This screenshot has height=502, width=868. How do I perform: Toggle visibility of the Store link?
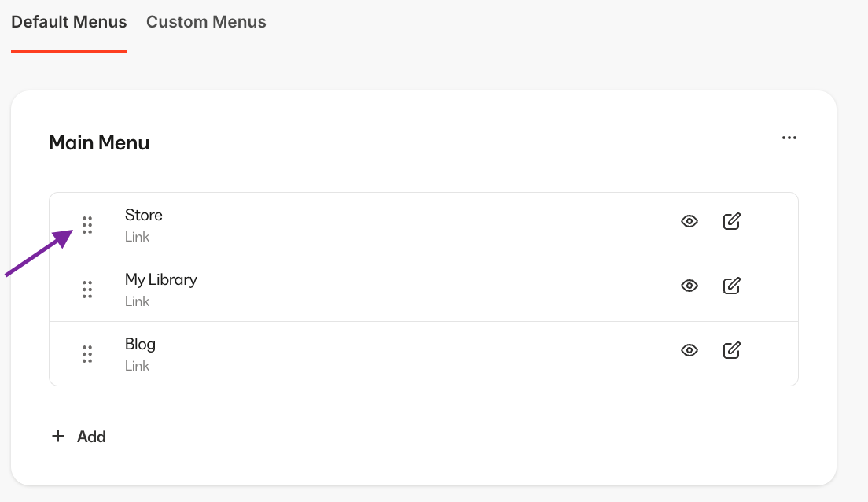pos(690,221)
